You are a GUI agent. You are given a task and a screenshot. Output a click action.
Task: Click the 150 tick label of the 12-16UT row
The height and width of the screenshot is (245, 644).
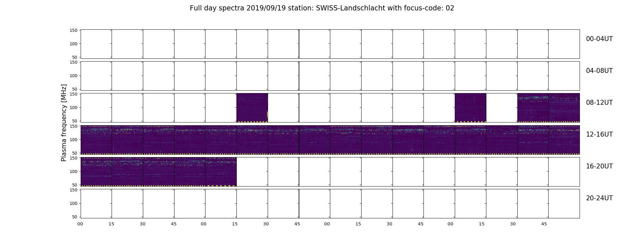point(74,126)
